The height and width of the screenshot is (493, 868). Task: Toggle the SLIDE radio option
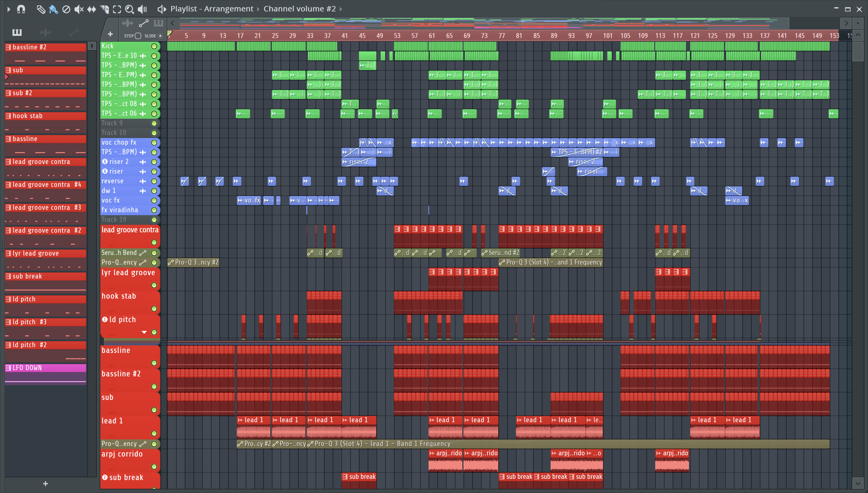(x=160, y=36)
